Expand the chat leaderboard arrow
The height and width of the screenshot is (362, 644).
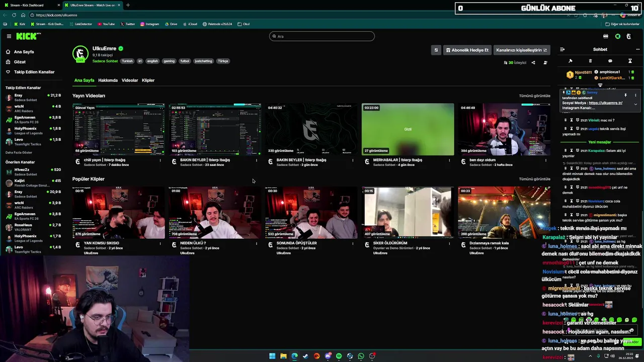600,85
